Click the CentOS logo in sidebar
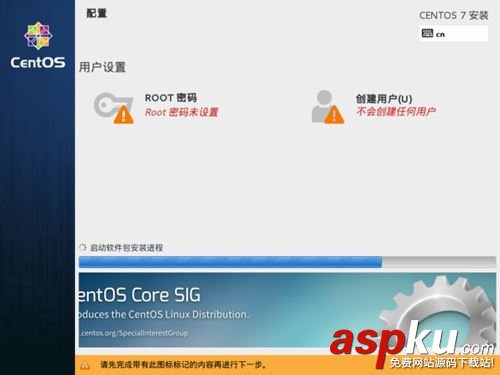 pos(38,46)
